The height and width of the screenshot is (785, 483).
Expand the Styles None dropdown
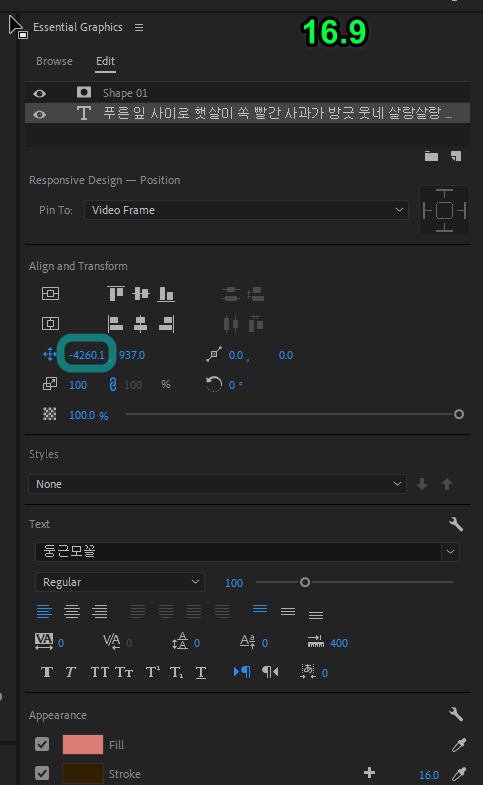(x=217, y=484)
